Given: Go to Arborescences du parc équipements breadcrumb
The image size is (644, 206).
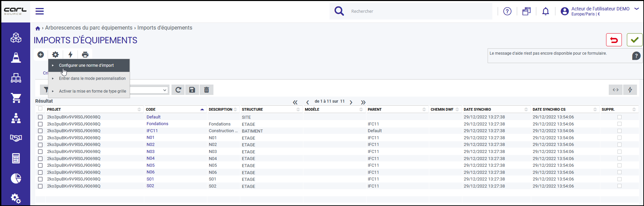Looking at the screenshot, I should click(89, 28).
